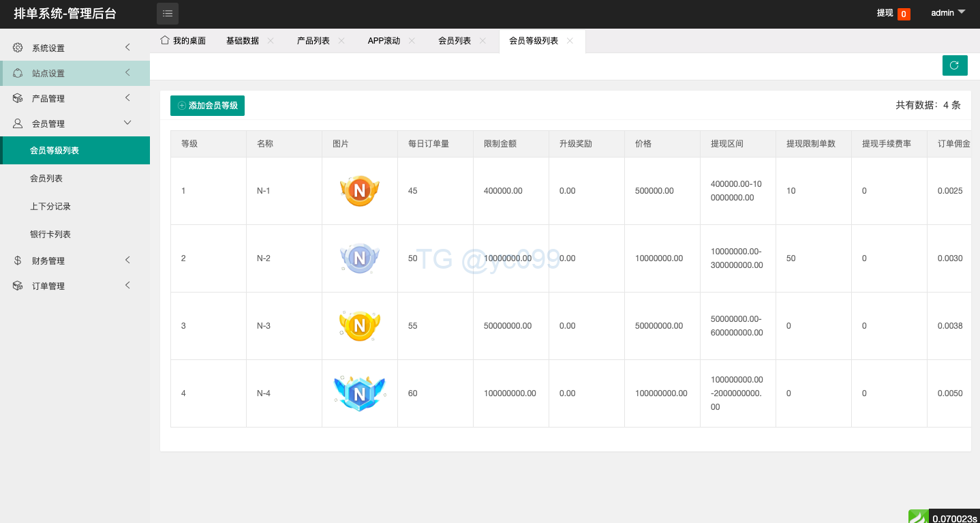Click the N-4 blue diamond badge image
Image resolution: width=980 pixels, height=523 pixels.
359,393
